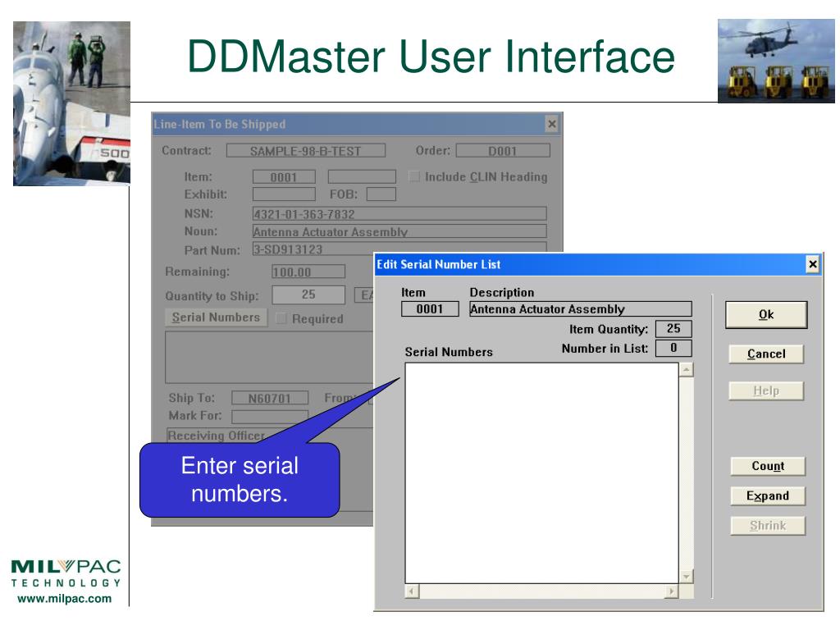Click the FOB field

pyautogui.click(x=381, y=194)
